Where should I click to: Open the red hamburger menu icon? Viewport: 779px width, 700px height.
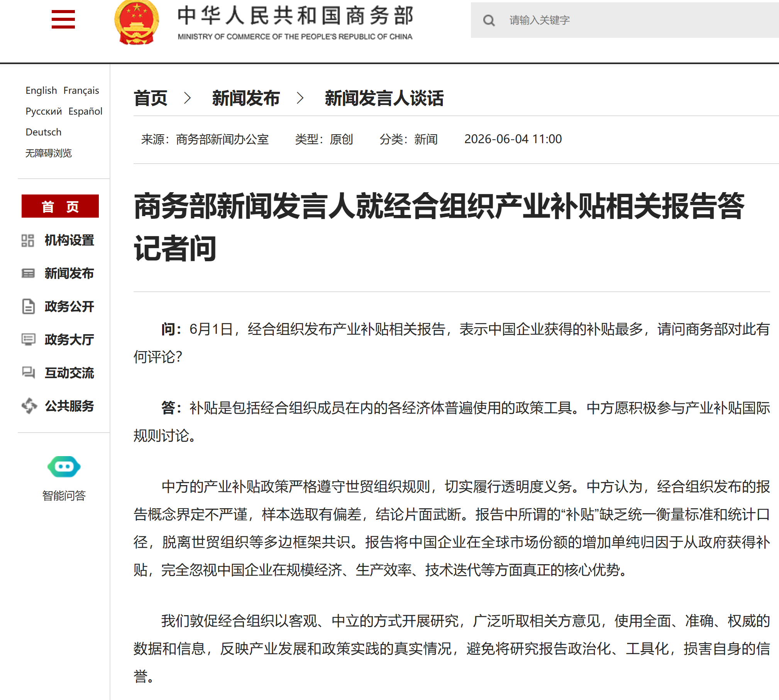coord(63,19)
